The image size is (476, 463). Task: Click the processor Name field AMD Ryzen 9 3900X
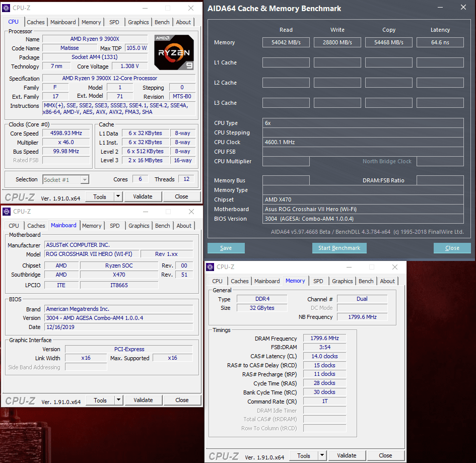[95, 39]
